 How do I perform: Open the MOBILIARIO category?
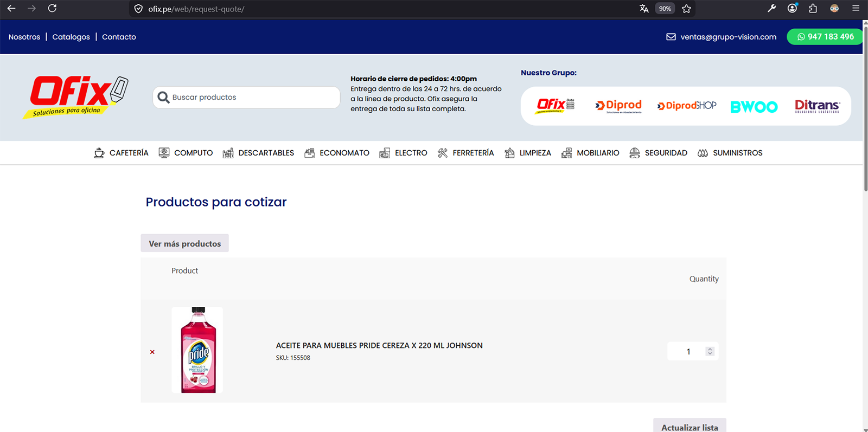pos(590,153)
